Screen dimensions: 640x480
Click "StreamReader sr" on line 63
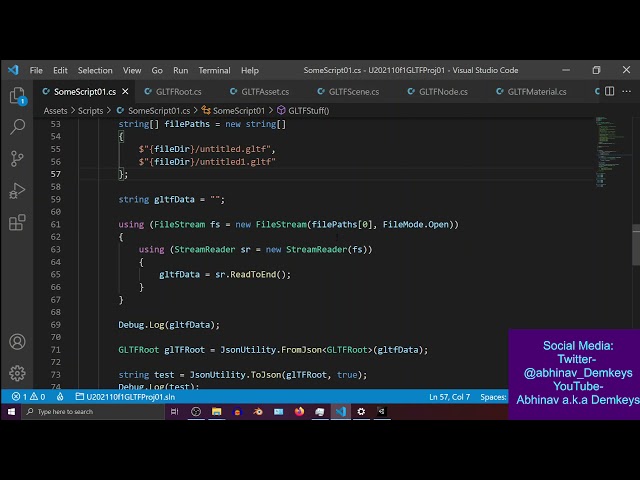pyautogui.click(x=212, y=249)
